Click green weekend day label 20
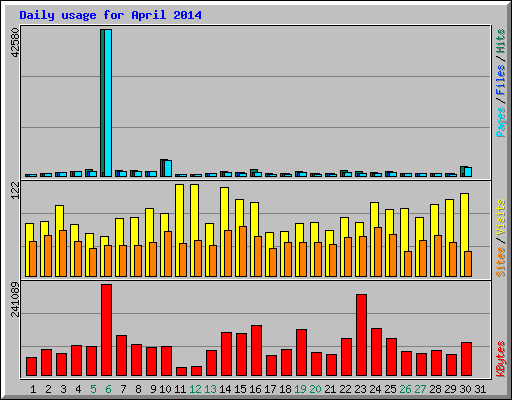The image size is (512, 400). click(x=315, y=389)
